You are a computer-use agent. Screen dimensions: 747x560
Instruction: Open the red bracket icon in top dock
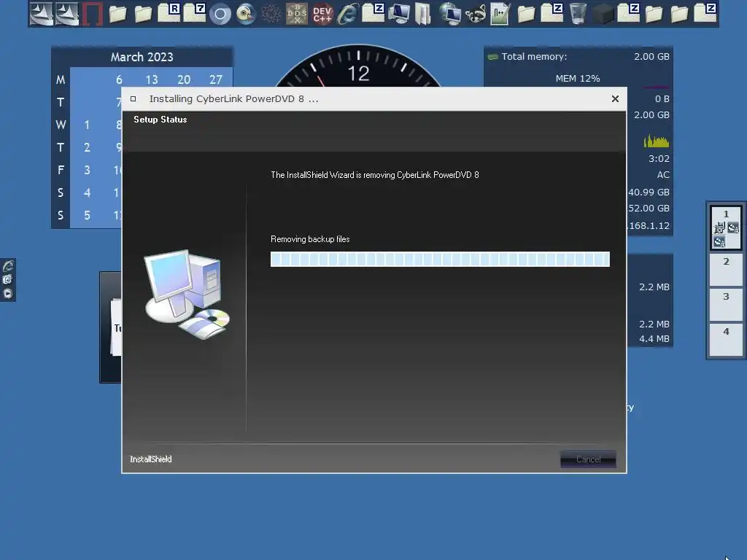[92, 14]
